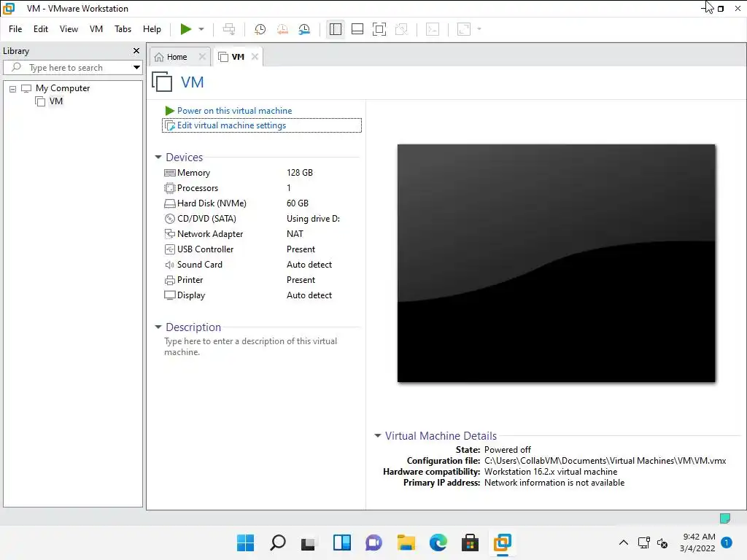Click the Processors device icon
The width and height of the screenshot is (747, 560).
[x=169, y=188]
